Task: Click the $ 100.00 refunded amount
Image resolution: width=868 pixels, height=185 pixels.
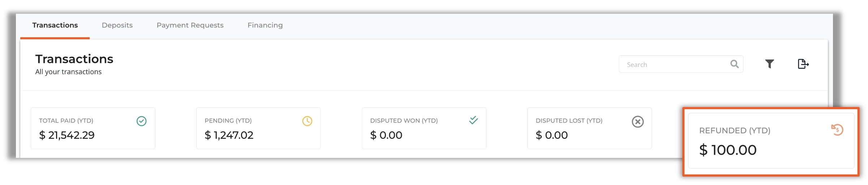Action: (728, 150)
